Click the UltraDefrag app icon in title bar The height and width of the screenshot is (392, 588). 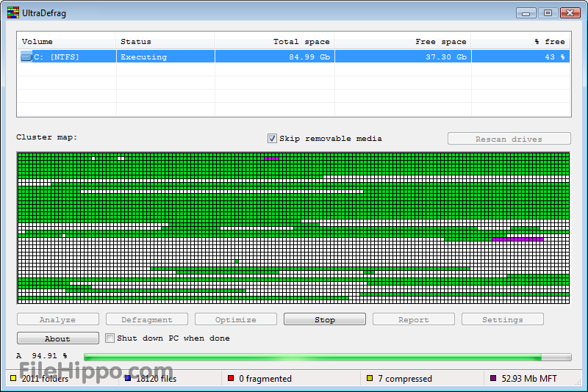(x=12, y=12)
